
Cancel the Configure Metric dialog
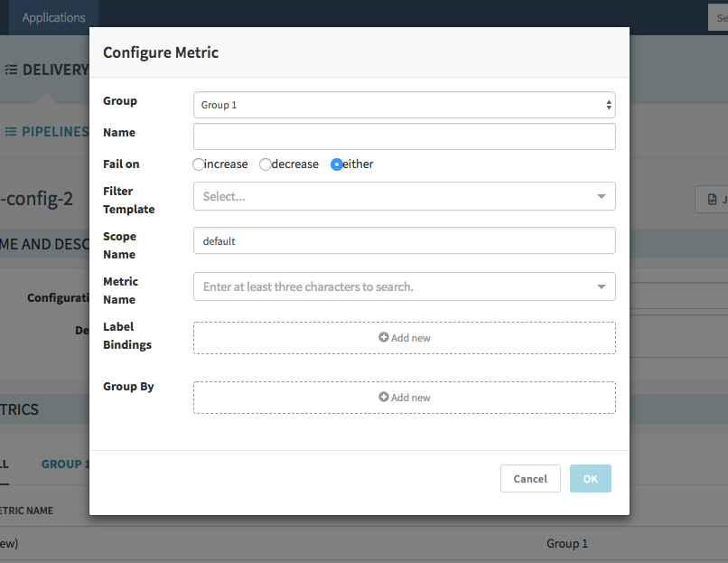pos(530,478)
